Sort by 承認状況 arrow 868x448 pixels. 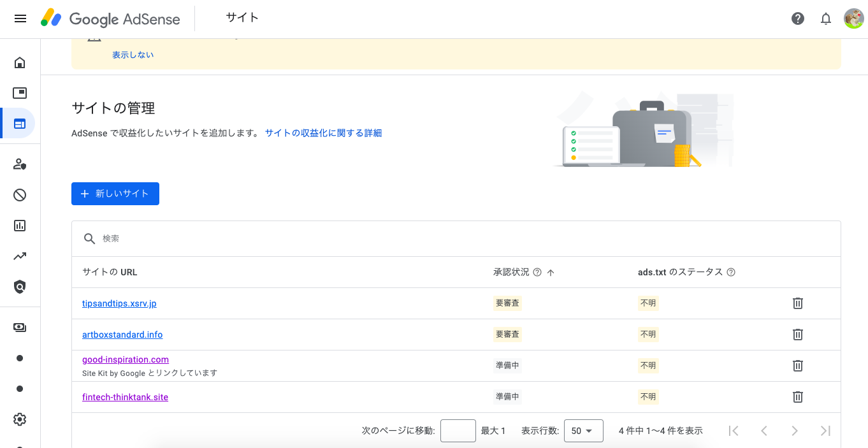point(551,272)
